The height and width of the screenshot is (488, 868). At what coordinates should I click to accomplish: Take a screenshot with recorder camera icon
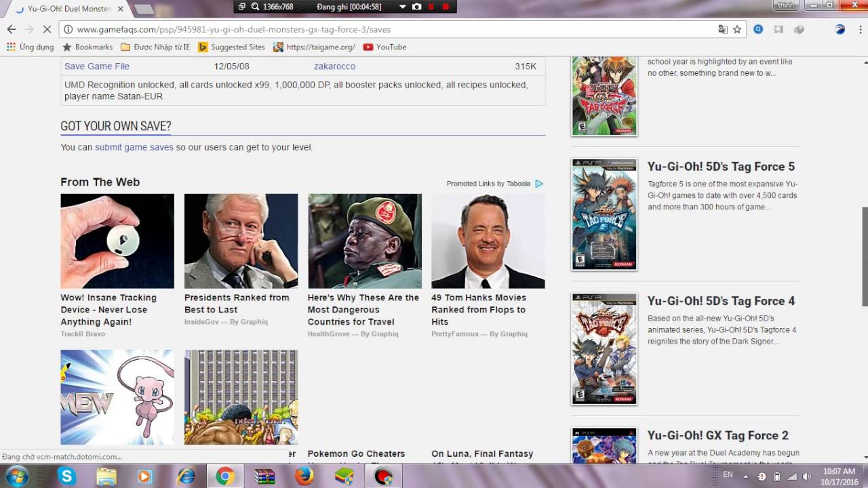[416, 6]
